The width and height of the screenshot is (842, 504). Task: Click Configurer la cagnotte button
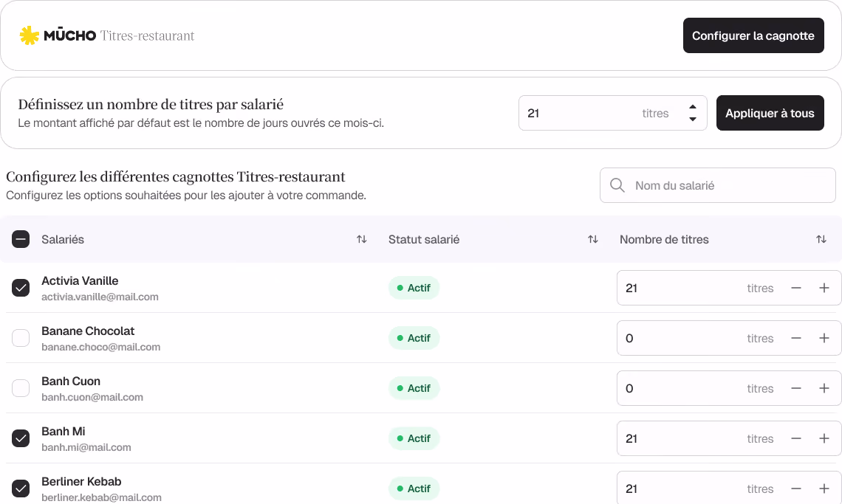tap(753, 35)
